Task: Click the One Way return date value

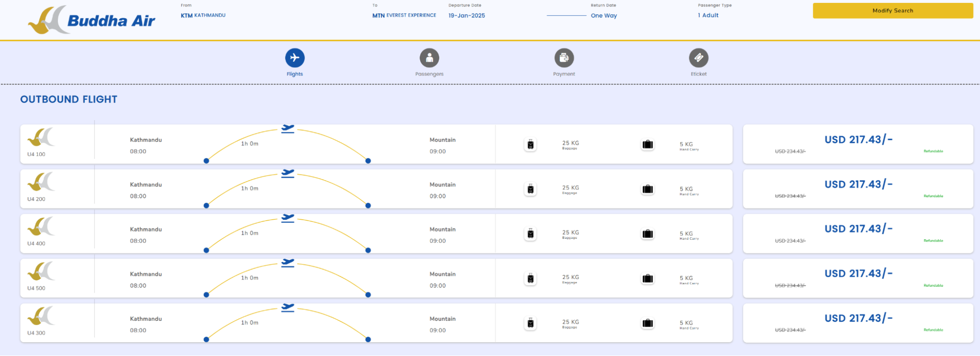Action: [x=604, y=16]
